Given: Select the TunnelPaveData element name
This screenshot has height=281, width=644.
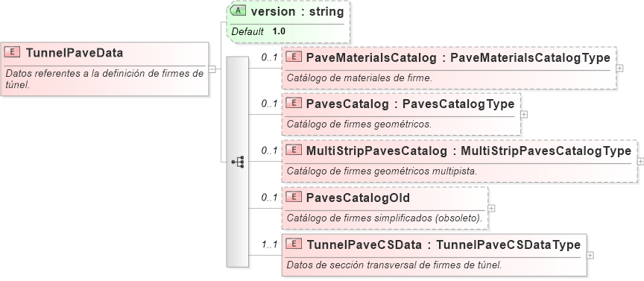Looking at the screenshot, I should [x=75, y=53].
